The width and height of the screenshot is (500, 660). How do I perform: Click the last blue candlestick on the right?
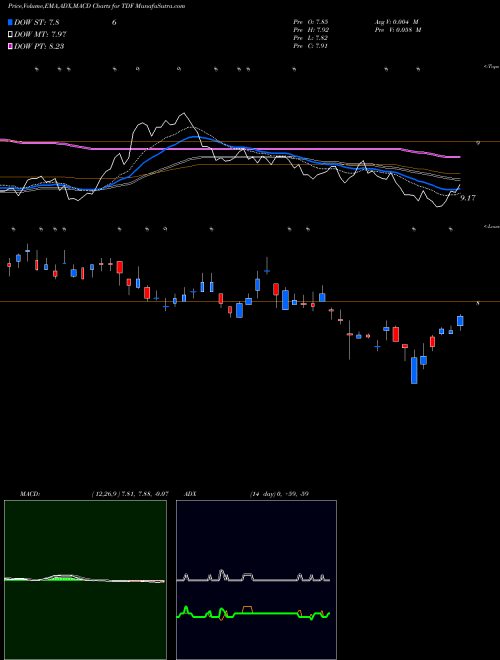point(460,321)
